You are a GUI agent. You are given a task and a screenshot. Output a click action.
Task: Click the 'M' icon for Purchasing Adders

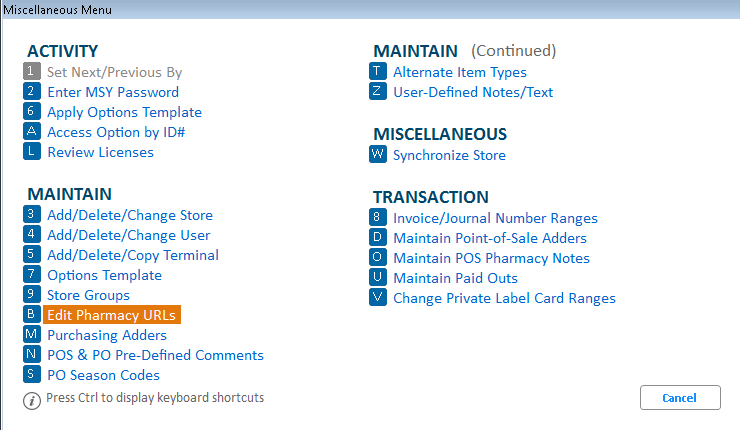coord(31,335)
